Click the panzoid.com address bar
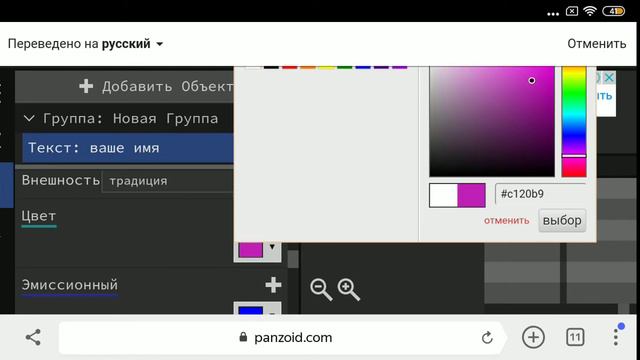The width and height of the screenshot is (640, 360). pos(282,338)
